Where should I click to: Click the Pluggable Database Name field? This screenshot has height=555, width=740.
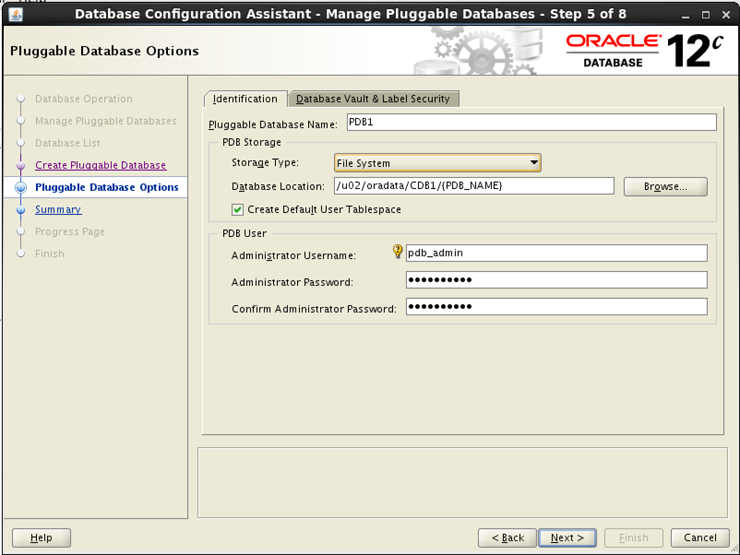click(x=531, y=122)
